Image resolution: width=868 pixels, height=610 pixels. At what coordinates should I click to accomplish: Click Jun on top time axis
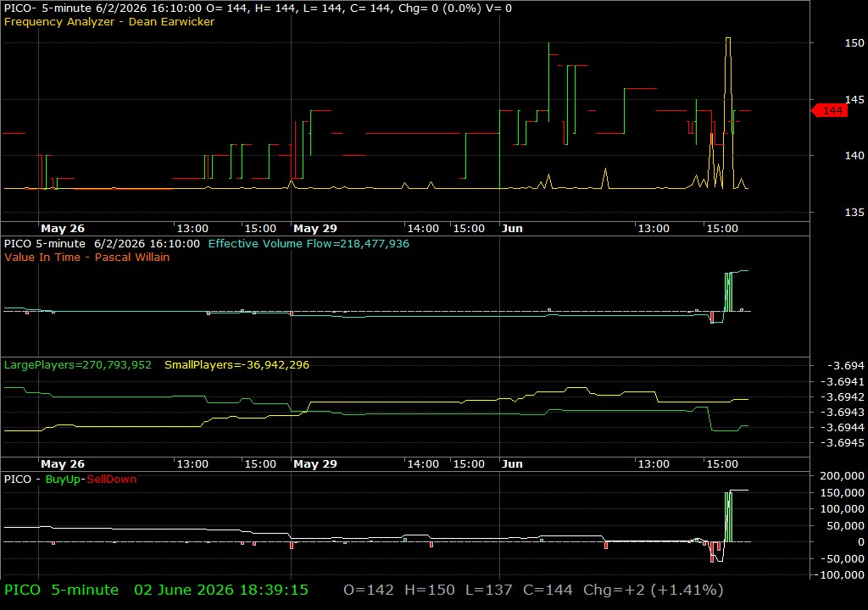point(512,228)
